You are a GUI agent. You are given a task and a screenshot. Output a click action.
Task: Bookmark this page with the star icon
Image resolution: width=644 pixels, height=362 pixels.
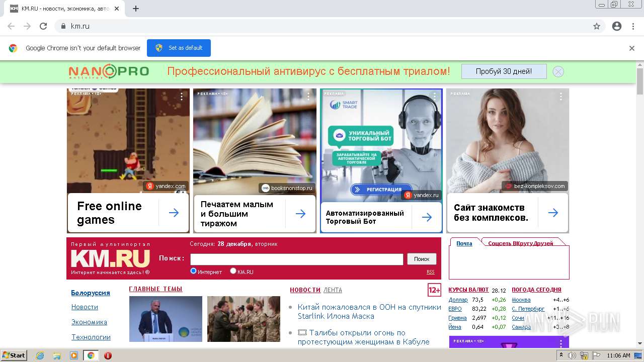pyautogui.click(x=597, y=26)
